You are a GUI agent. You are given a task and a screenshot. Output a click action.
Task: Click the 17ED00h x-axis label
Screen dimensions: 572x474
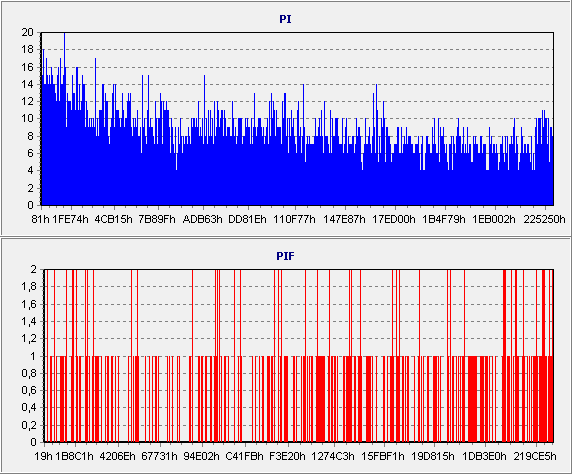click(x=394, y=219)
